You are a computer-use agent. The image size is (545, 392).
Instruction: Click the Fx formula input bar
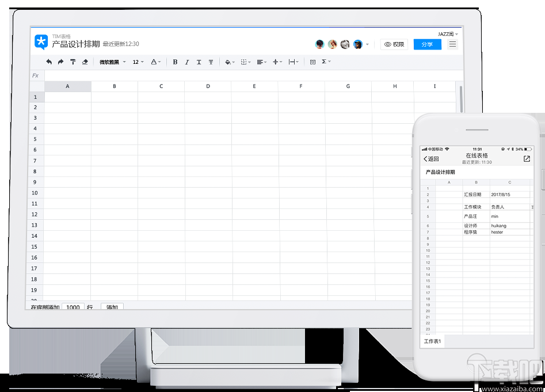tap(254, 75)
